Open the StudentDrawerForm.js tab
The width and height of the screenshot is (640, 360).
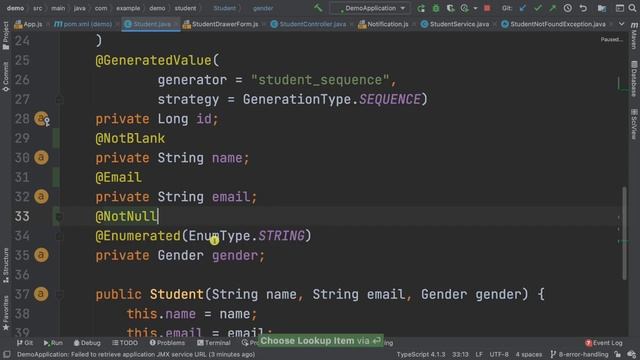[x=221, y=24]
